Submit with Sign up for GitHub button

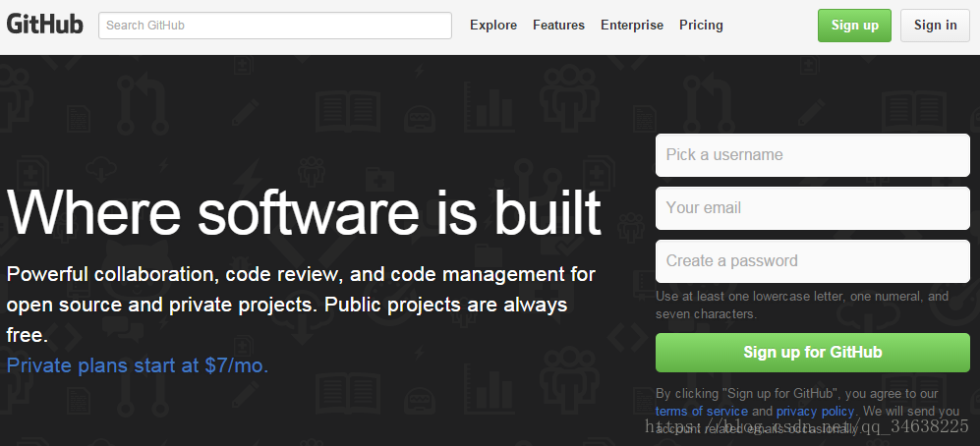(813, 353)
